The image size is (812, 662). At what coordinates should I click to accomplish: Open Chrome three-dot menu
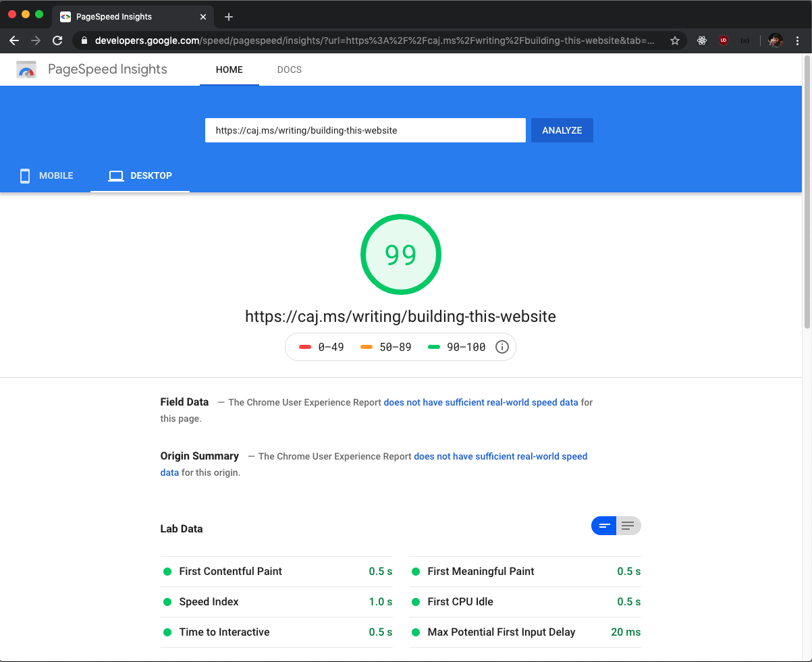[797, 40]
